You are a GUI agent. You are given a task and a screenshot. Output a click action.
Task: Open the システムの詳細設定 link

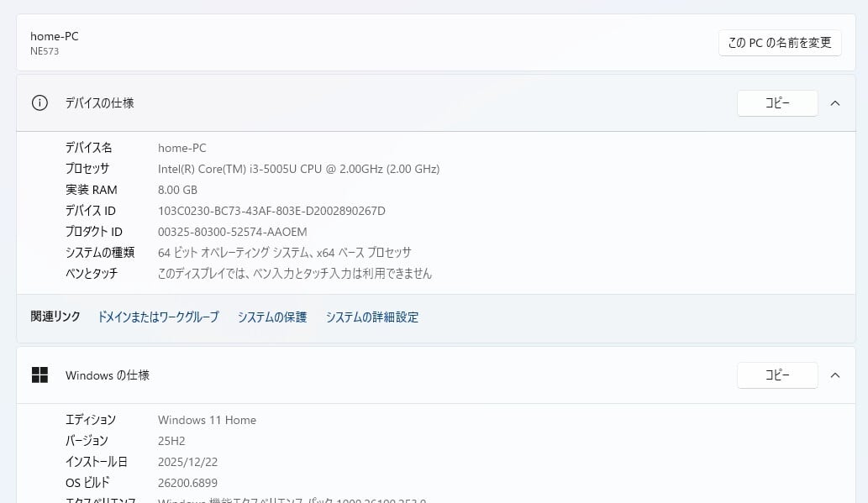pyautogui.click(x=372, y=317)
